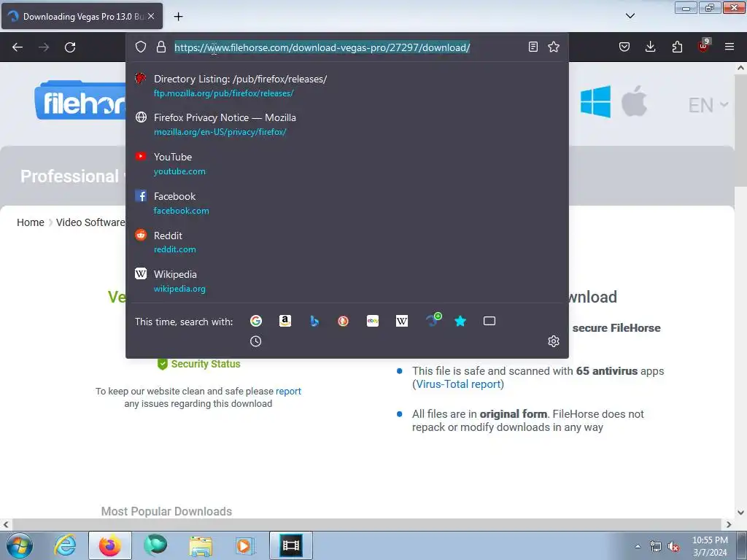Open the extensions puzzle icon
747x560 pixels.
(677, 47)
